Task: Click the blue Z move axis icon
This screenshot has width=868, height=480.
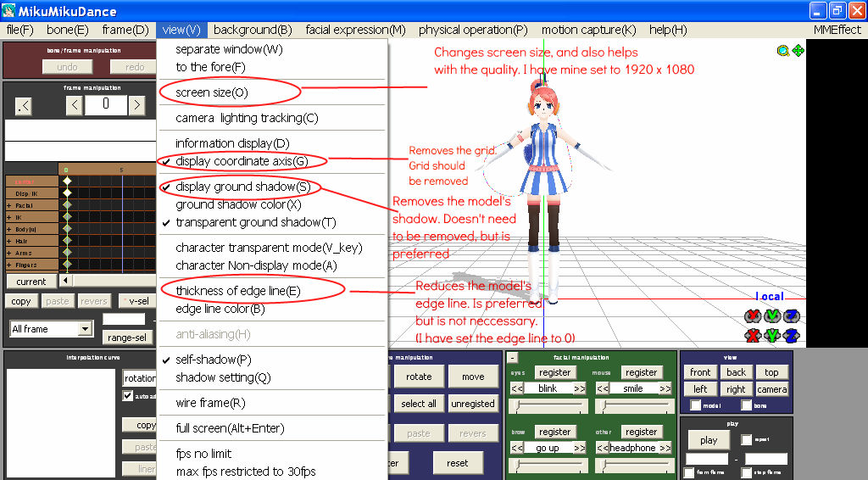Action: pos(791,335)
